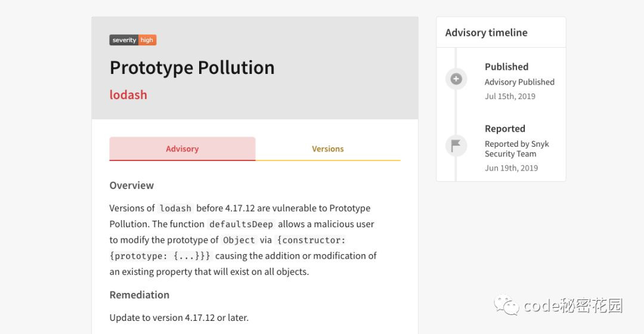644x334 pixels.
Task: Open the red lodash package link
Action: pos(128,95)
